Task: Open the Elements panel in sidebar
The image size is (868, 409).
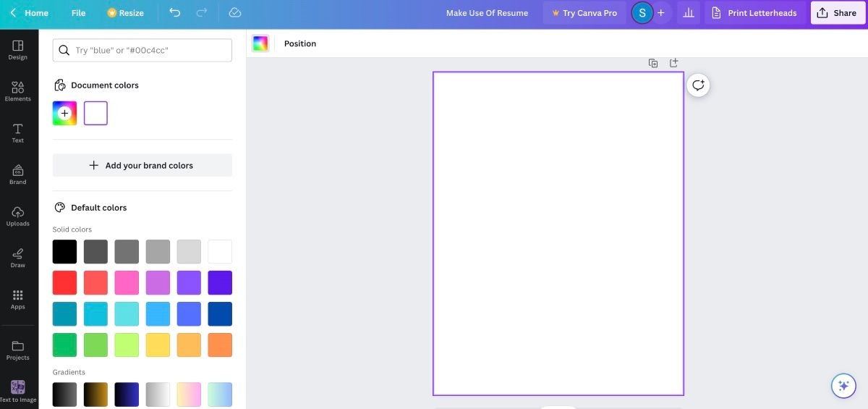Action: point(18,91)
